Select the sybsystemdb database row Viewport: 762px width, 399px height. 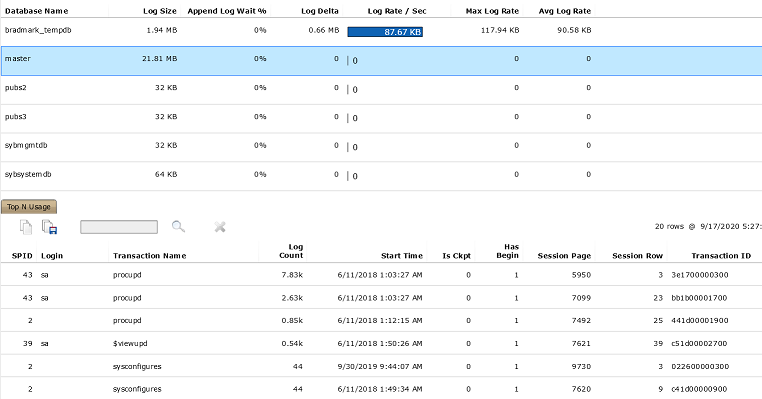click(x=381, y=176)
